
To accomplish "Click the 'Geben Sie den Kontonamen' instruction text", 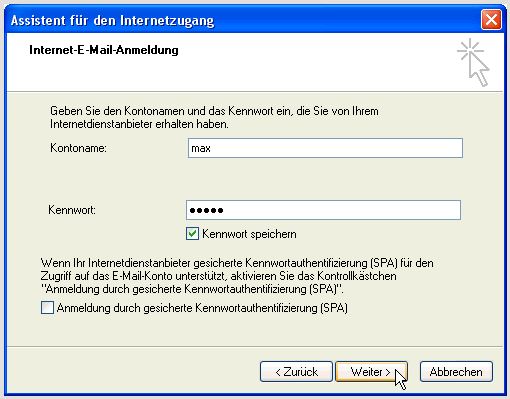I will [x=214, y=117].
